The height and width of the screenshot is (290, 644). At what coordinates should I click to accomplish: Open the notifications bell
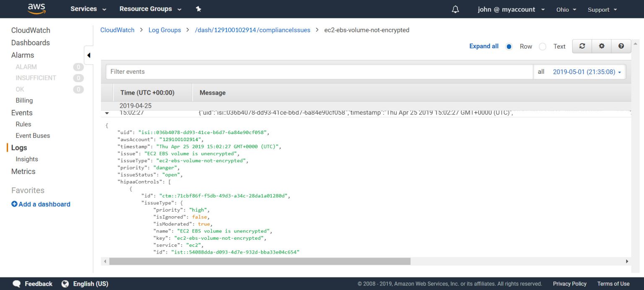coord(455,9)
